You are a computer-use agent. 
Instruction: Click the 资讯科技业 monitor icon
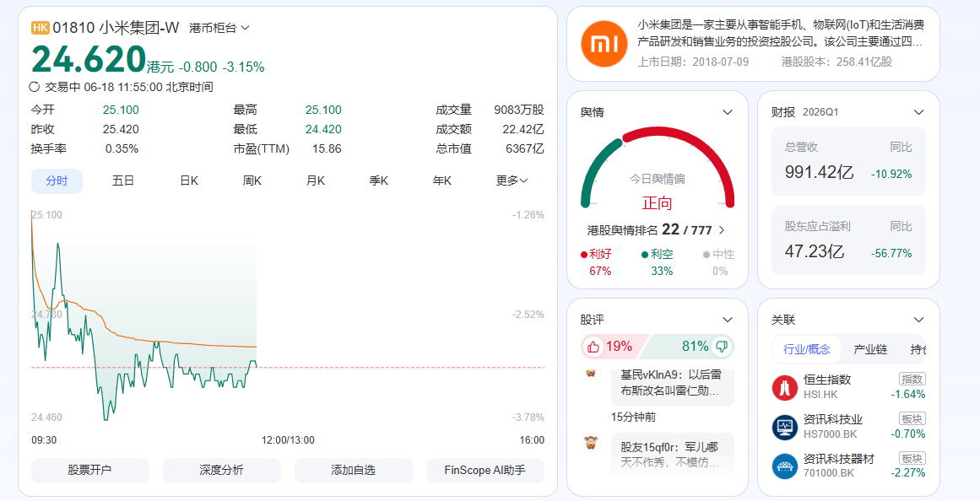pyautogui.click(x=784, y=427)
